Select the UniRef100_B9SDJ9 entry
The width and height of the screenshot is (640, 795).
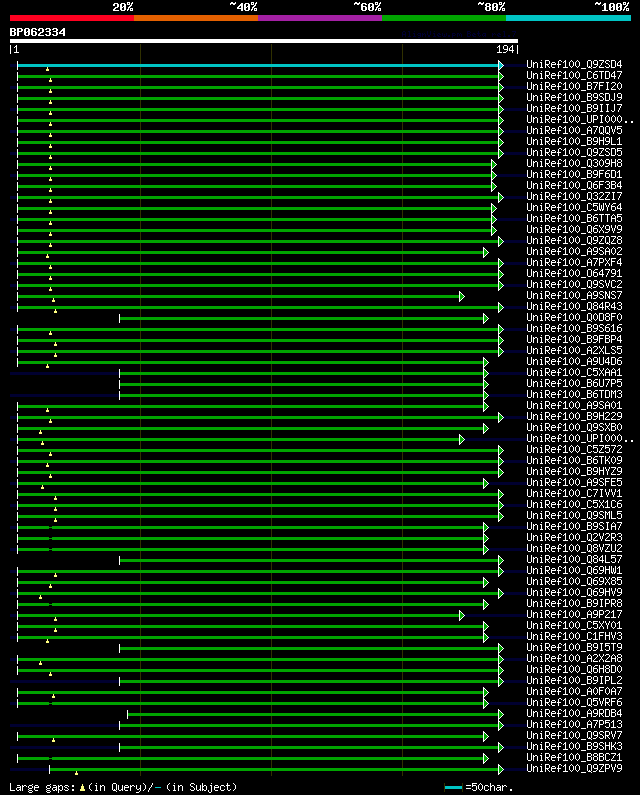click(574, 97)
